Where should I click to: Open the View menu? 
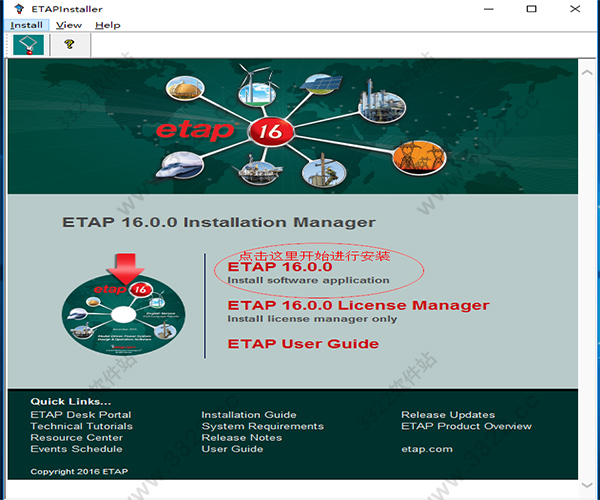pyautogui.click(x=69, y=25)
